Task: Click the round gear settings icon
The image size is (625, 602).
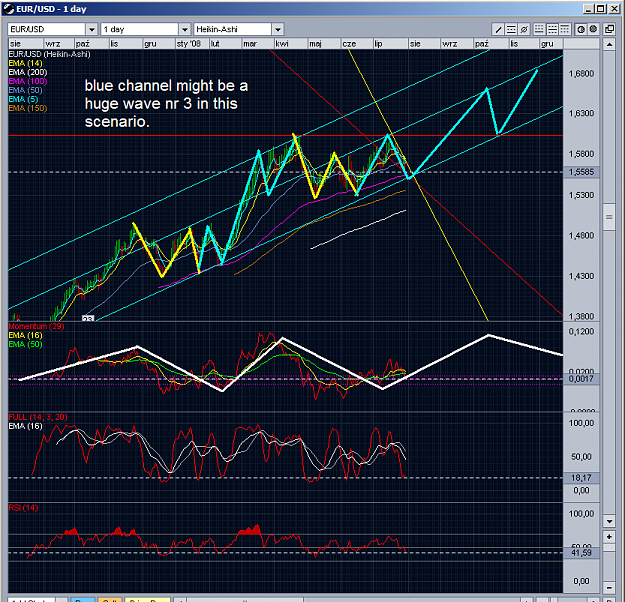Action: (x=593, y=29)
